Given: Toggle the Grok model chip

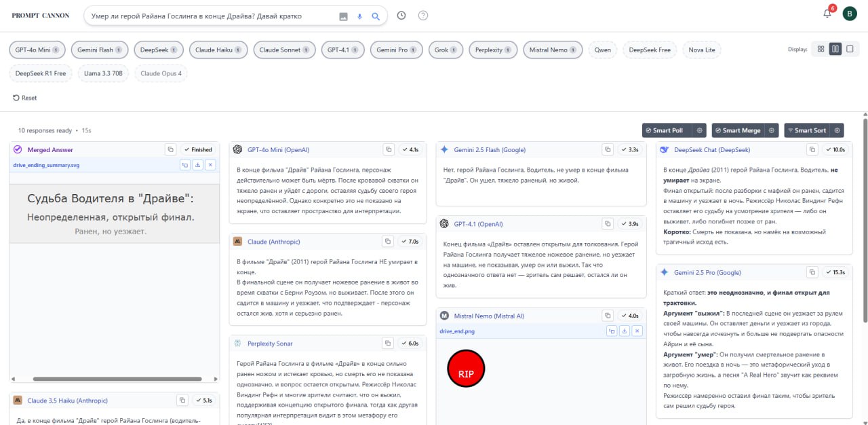Looking at the screenshot, I should click(x=446, y=50).
